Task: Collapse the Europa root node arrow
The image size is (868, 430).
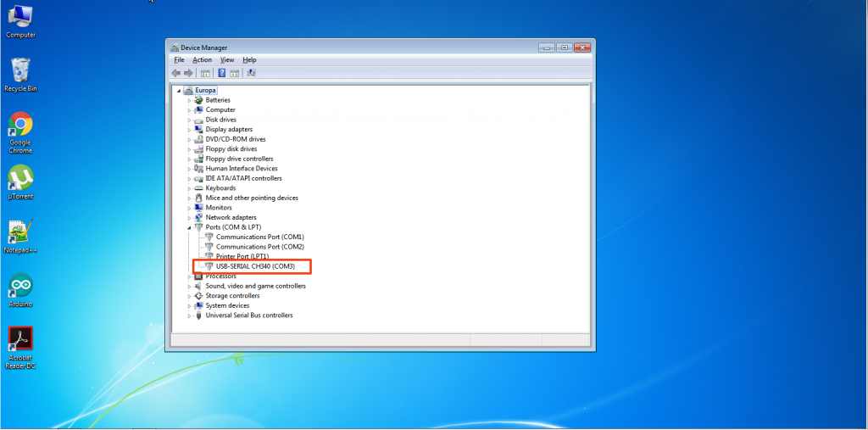Action: (x=179, y=90)
